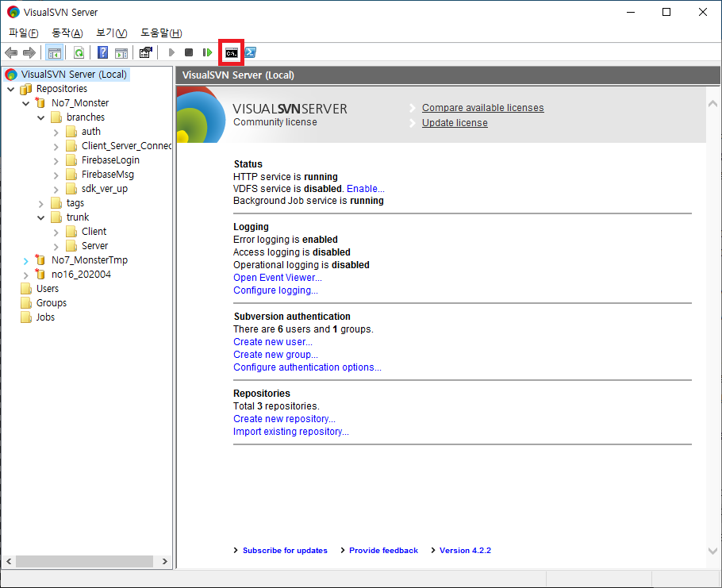Expand the Client folder chevron

[x=56, y=233]
